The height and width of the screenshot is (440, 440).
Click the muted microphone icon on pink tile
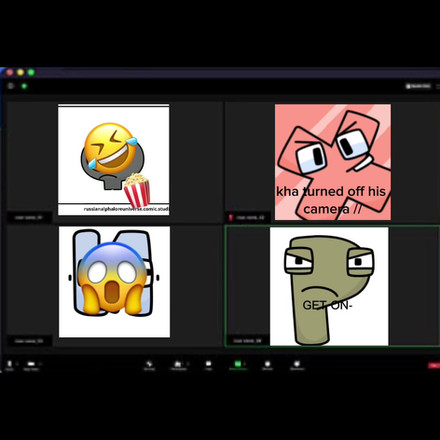click(x=230, y=218)
